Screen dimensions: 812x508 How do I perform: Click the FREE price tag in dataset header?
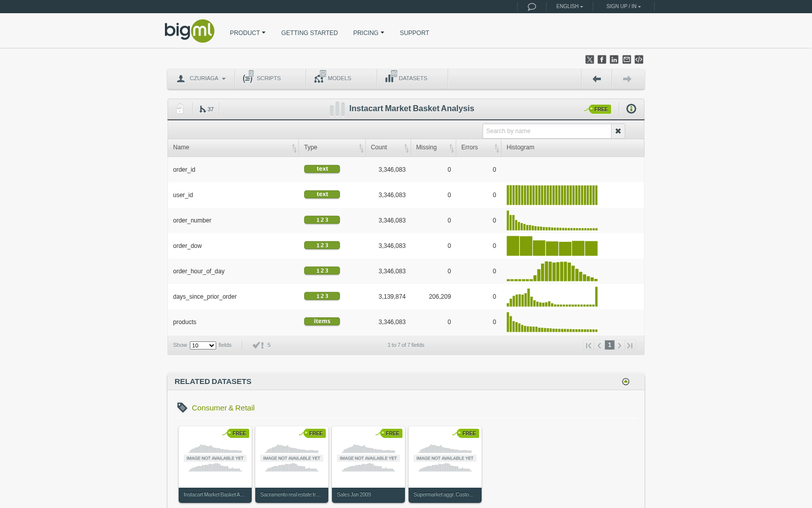[598, 109]
